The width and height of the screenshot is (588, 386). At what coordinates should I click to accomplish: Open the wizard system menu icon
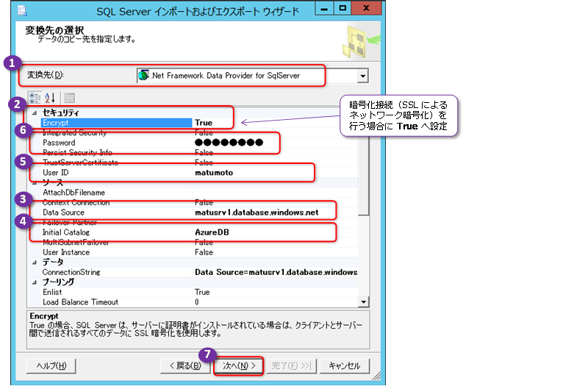tap(22, 10)
